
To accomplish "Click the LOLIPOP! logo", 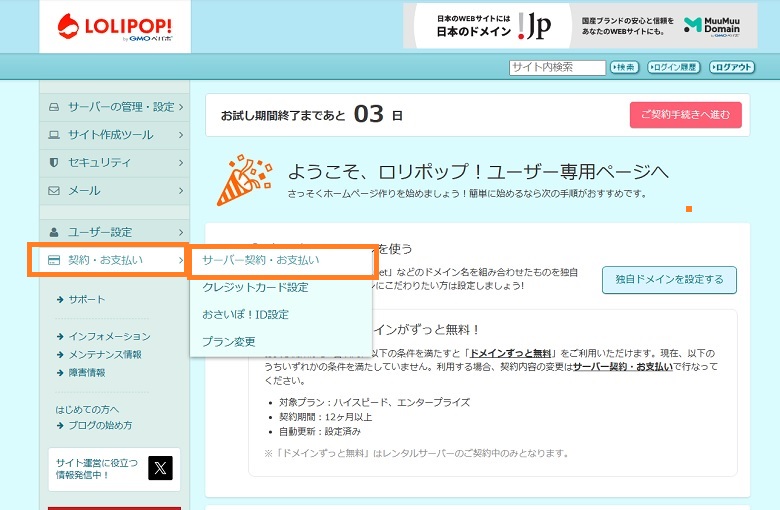I will (115, 27).
